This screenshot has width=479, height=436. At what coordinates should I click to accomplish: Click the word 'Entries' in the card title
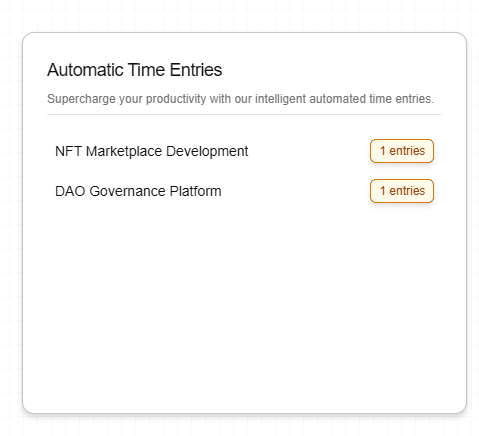pyautogui.click(x=196, y=70)
